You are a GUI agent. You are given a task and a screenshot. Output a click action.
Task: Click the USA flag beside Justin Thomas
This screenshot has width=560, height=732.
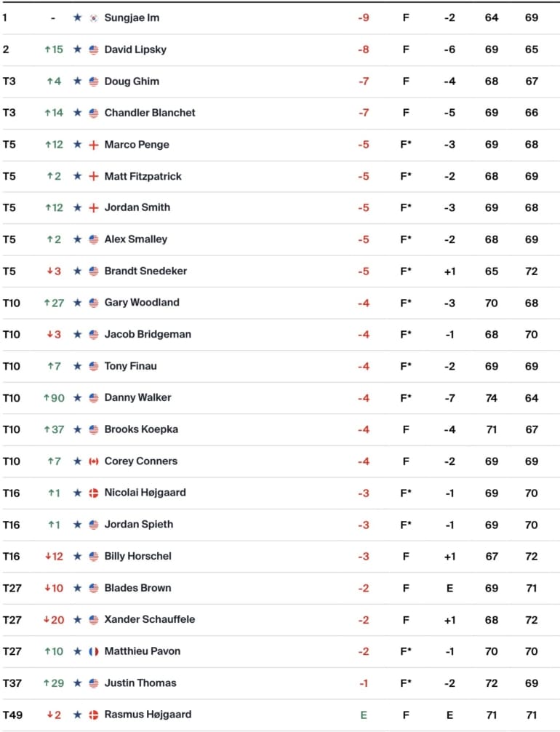click(x=93, y=683)
